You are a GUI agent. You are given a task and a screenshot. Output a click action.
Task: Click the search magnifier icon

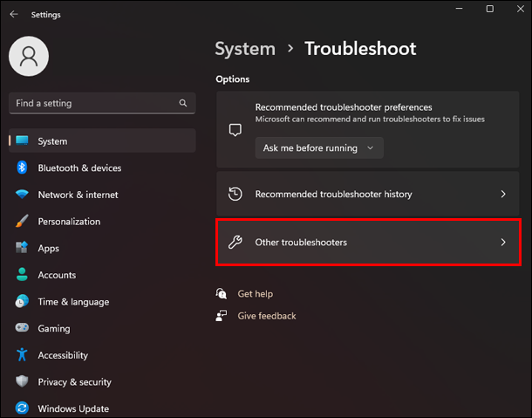pos(183,103)
